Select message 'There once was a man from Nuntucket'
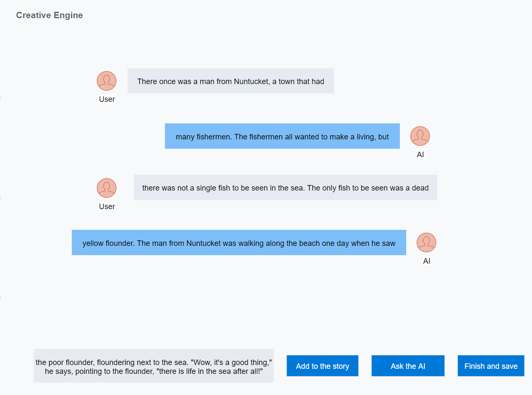The image size is (532, 395). click(x=231, y=81)
